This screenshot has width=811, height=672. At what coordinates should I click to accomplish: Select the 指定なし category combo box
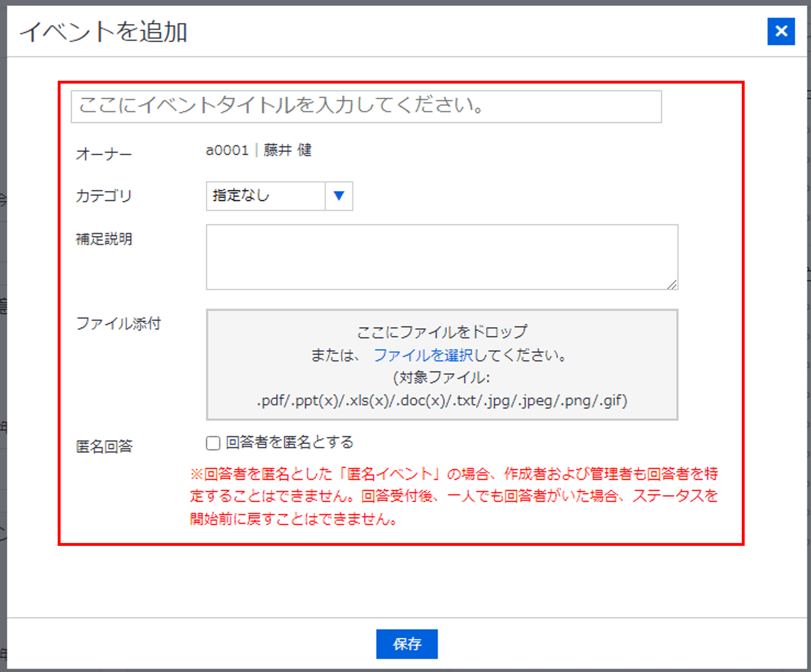tap(265, 196)
